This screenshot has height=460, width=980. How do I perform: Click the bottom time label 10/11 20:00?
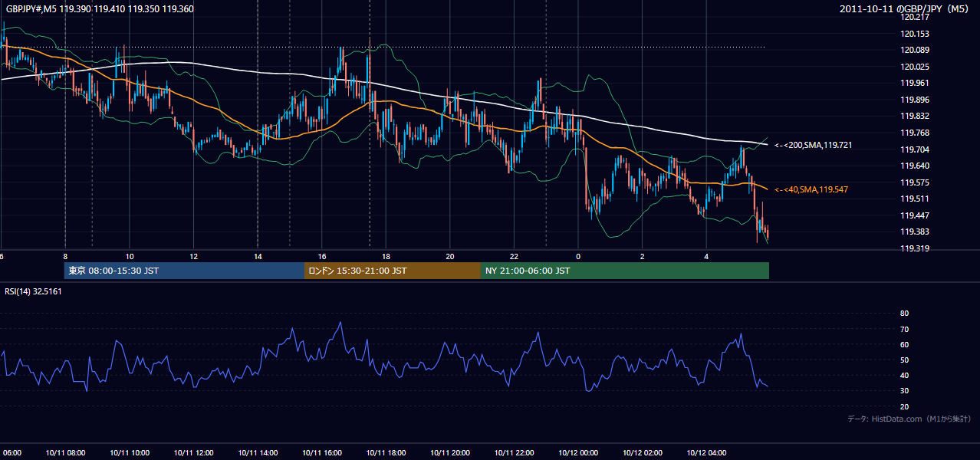pyautogui.click(x=450, y=453)
